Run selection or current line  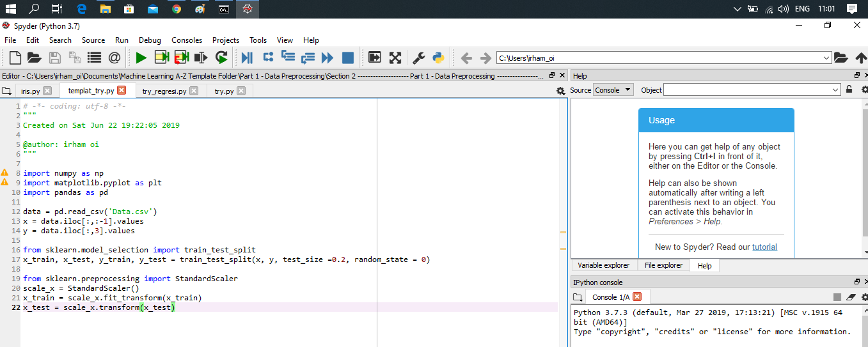click(201, 58)
